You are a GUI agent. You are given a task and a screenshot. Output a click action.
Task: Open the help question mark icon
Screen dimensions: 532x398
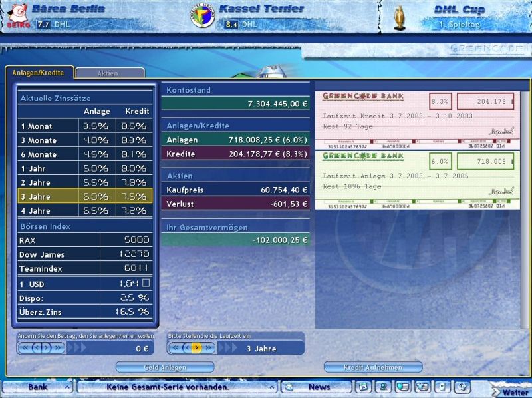coord(462,387)
